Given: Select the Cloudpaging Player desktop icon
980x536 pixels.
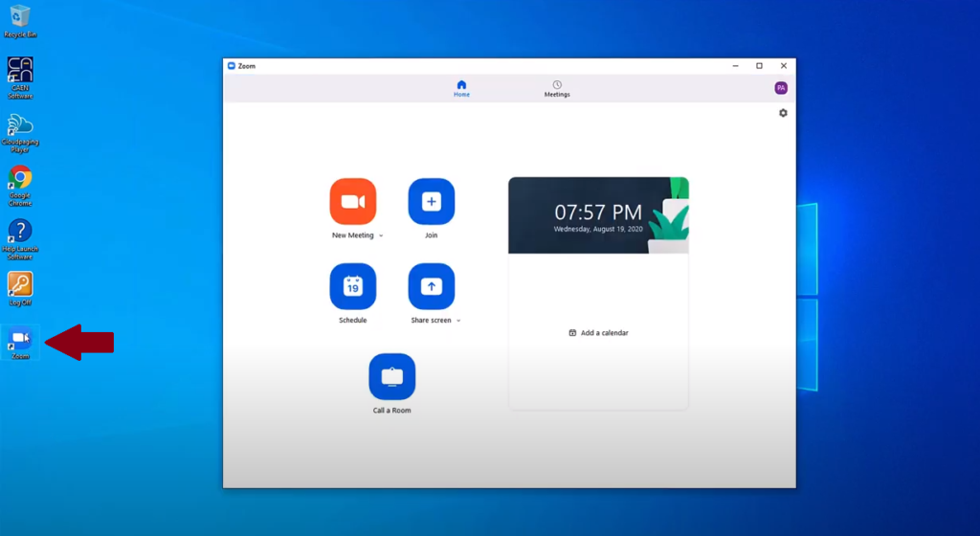Looking at the screenshot, I should [x=20, y=126].
